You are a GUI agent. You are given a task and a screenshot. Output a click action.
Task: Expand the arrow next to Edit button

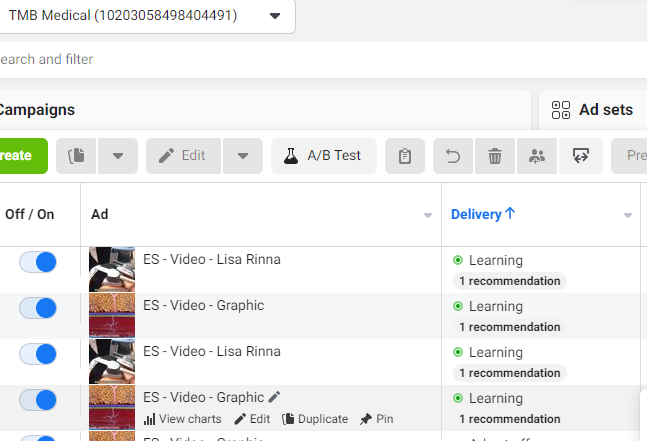coord(243,156)
